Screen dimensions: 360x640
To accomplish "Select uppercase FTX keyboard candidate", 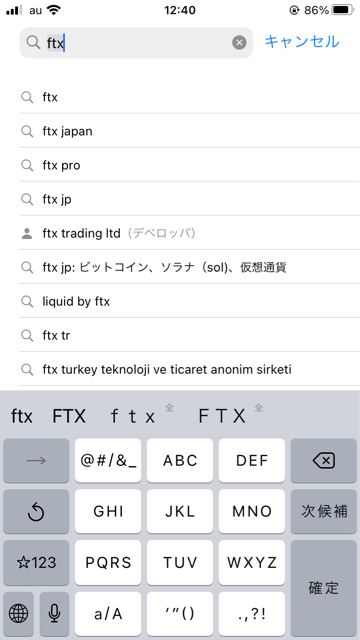I will [69, 416].
